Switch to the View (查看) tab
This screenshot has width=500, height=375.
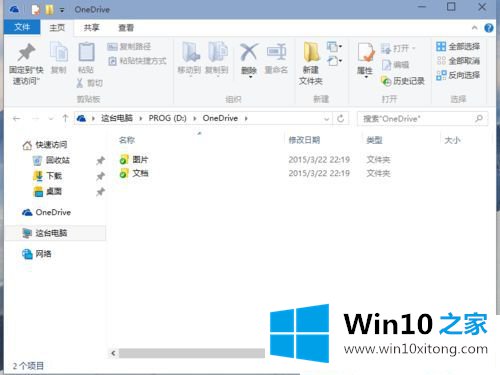click(126, 28)
